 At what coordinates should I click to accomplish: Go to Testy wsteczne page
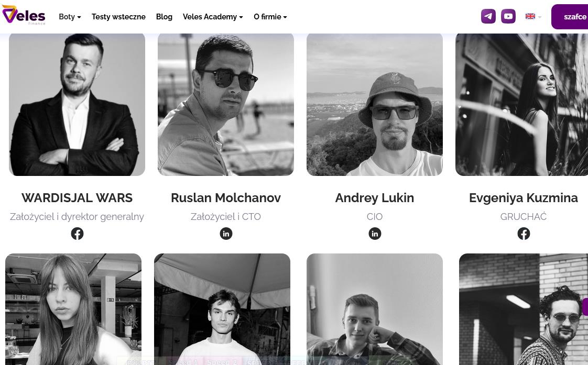click(x=118, y=17)
